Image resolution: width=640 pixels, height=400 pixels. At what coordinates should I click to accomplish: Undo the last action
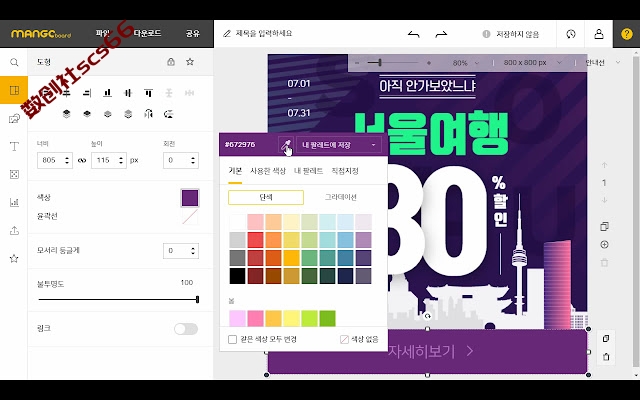point(413,34)
